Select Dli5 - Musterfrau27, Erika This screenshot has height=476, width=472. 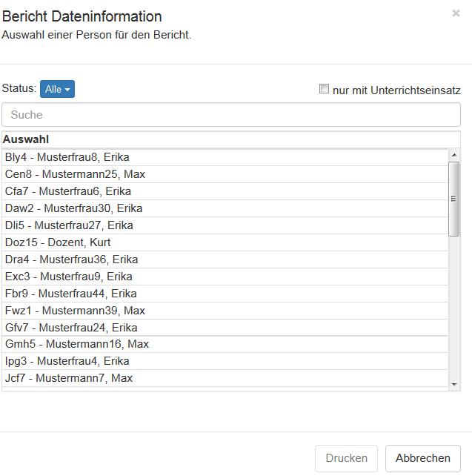[x=69, y=225]
